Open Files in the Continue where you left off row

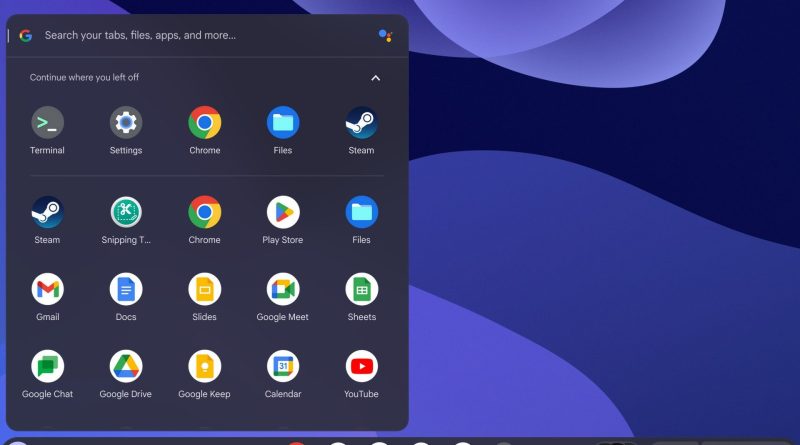click(283, 122)
